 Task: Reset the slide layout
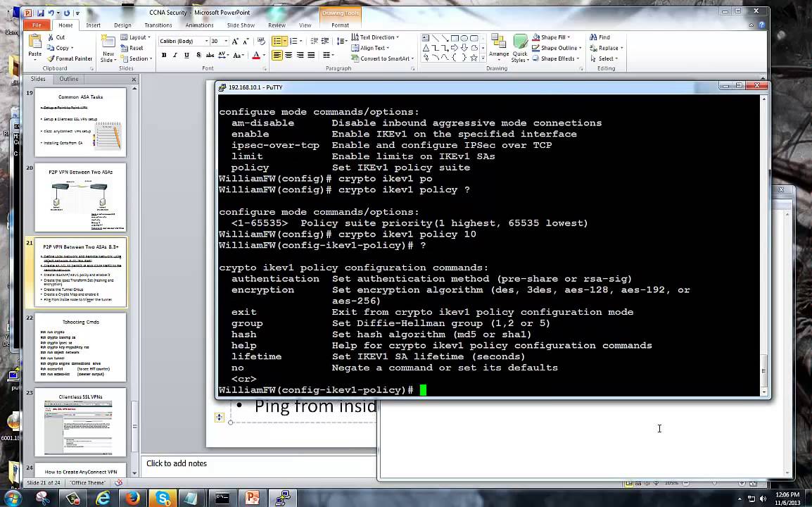coord(132,48)
